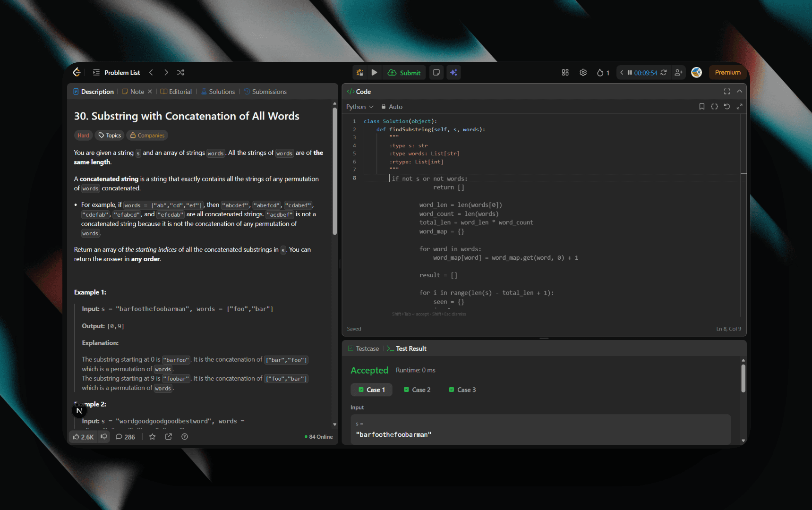The width and height of the screenshot is (812, 510).
Task: Click the bookmark icon in code editor
Action: click(x=701, y=107)
